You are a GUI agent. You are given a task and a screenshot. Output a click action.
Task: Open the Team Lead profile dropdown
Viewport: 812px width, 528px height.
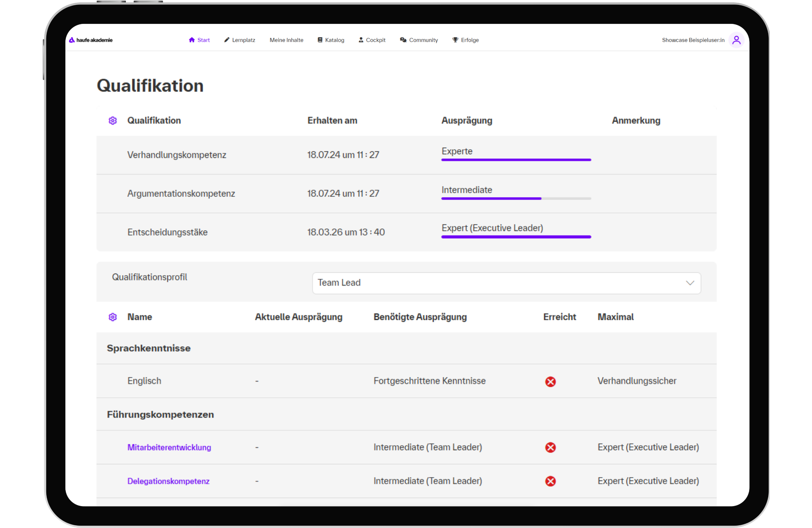click(x=506, y=283)
